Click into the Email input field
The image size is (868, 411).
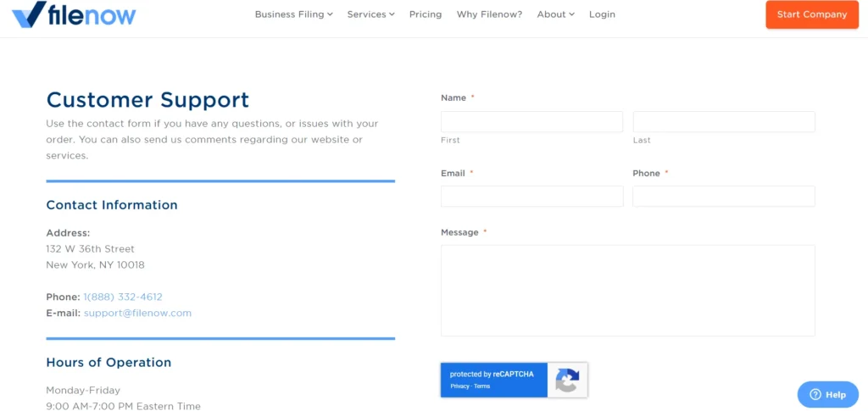(531, 197)
